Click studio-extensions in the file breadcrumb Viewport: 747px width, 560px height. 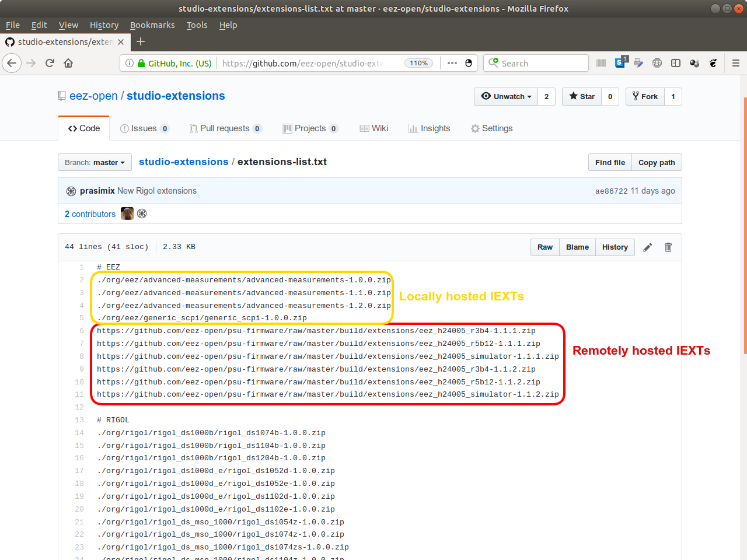pyautogui.click(x=183, y=162)
